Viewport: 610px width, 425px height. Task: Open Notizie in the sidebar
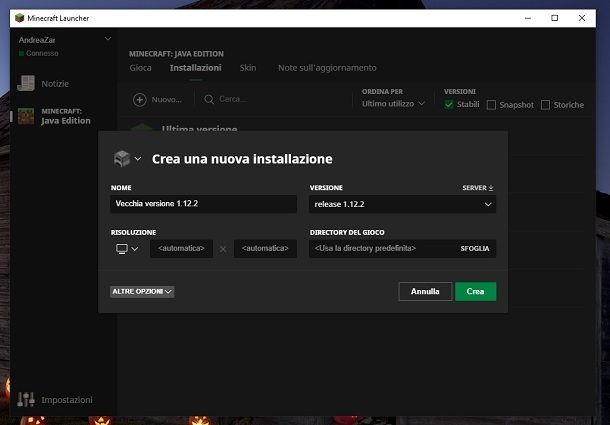point(43,84)
